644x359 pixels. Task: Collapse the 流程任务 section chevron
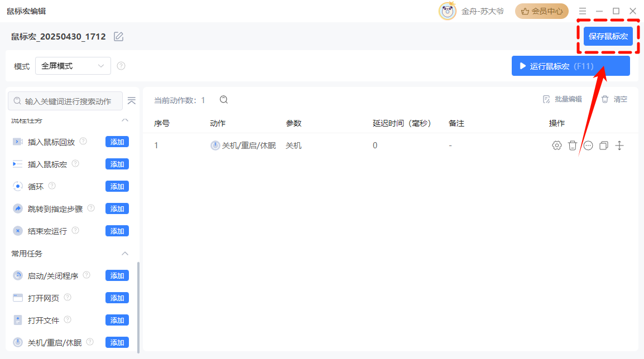pyautogui.click(x=125, y=120)
